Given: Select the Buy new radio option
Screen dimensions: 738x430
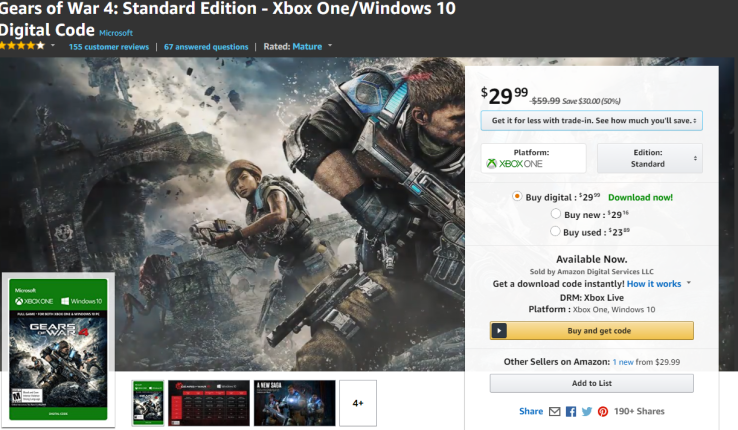Looking at the screenshot, I should point(555,214).
